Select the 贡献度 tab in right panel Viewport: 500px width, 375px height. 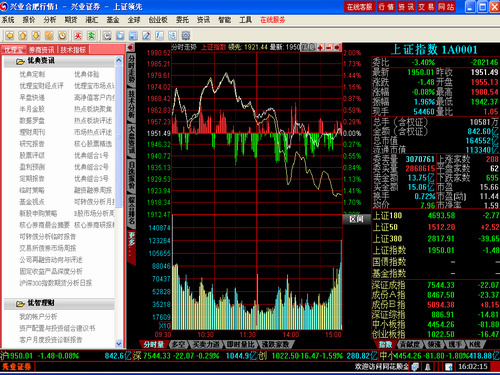pos(409,344)
